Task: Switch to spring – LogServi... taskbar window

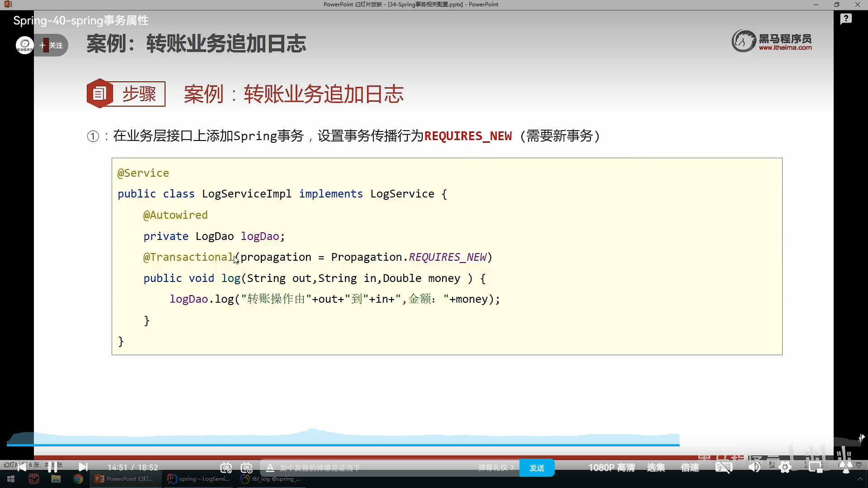Action: pos(198,479)
